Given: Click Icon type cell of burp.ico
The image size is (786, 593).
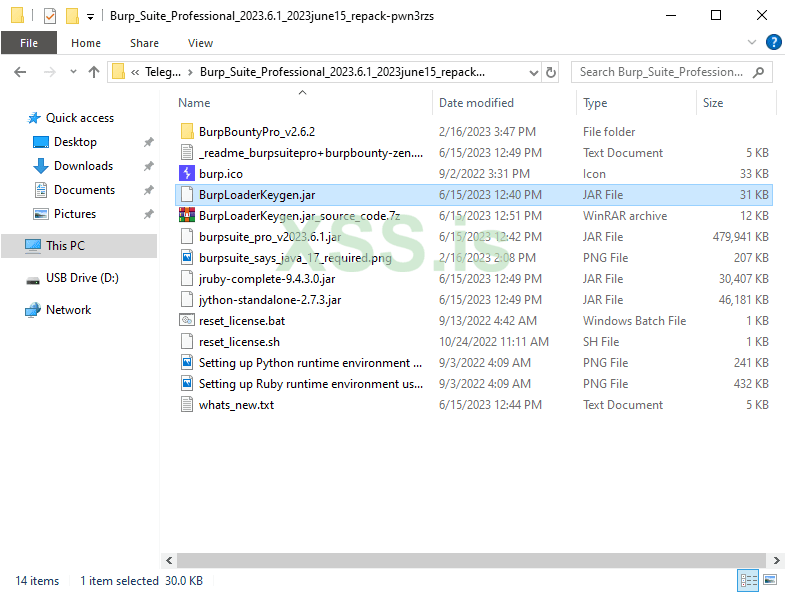Looking at the screenshot, I should pos(594,174).
